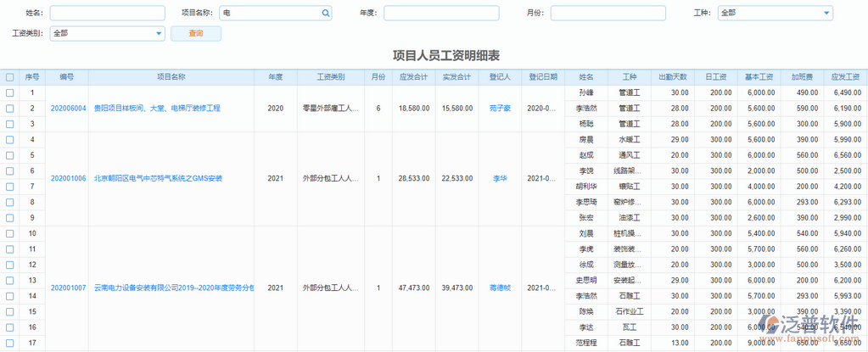
Task: Click registrant 苑子豪 link
Action: pyautogui.click(x=500, y=109)
